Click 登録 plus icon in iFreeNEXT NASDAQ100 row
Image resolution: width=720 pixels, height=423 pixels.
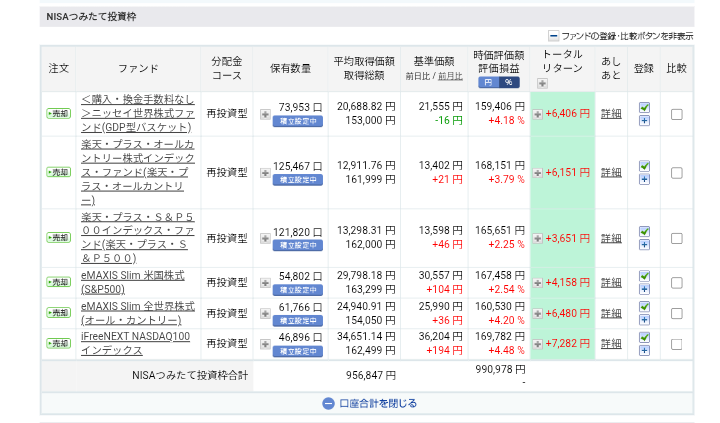pyautogui.click(x=644, y=351)
